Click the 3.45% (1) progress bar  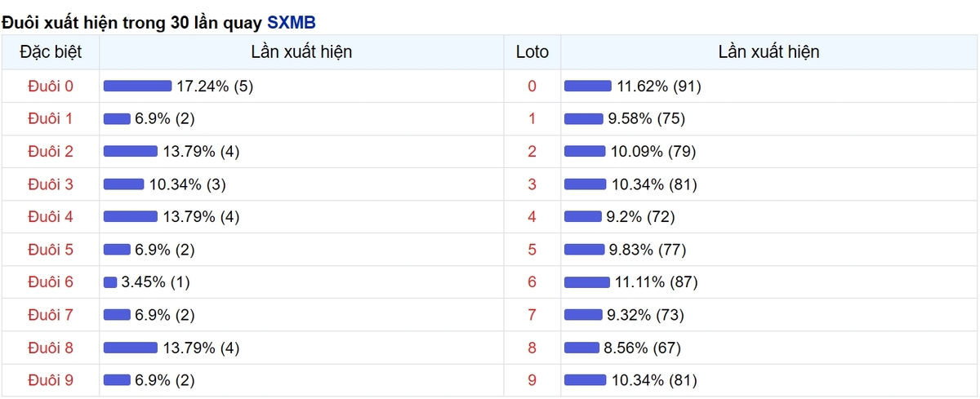pos(110,282)
